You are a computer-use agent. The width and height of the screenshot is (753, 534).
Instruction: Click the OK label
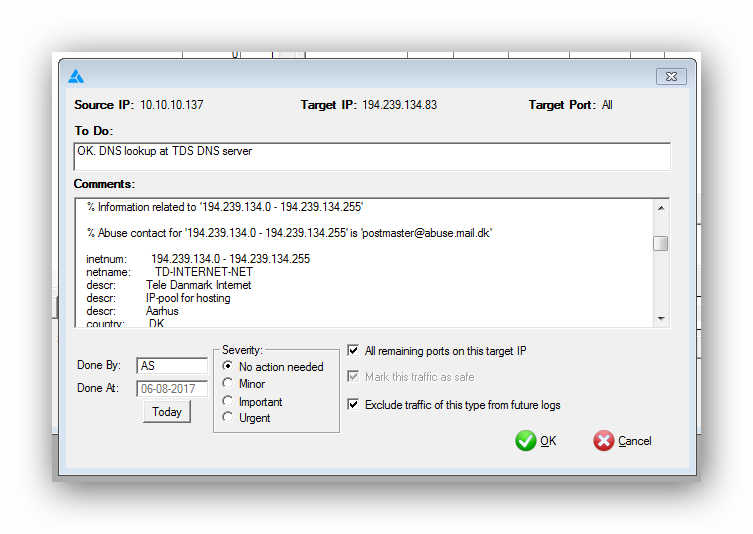point(548,441)
